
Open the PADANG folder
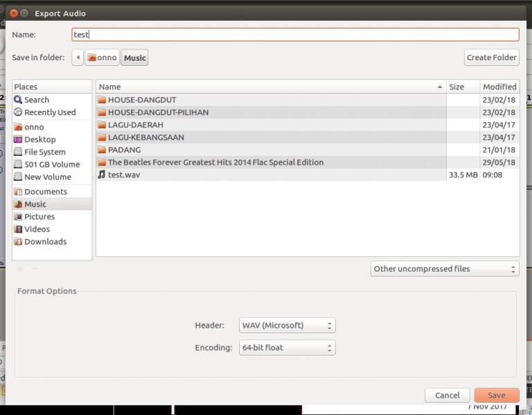click(x=124, y=150)
